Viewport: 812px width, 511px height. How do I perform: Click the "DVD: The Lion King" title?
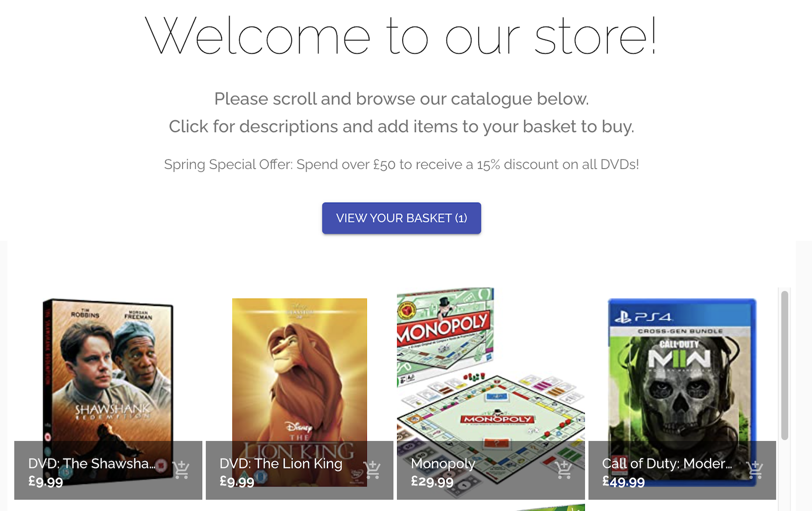(281, 464)
